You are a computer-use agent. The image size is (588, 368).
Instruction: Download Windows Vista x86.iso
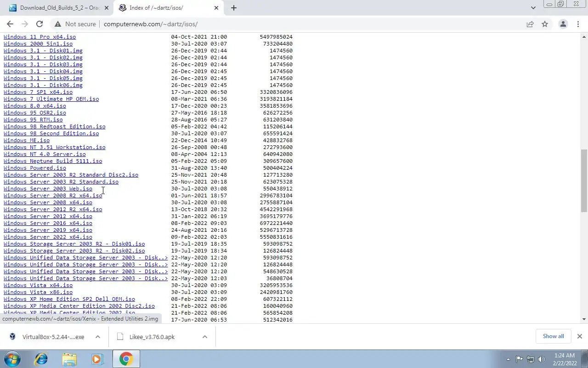pos(38,292)
